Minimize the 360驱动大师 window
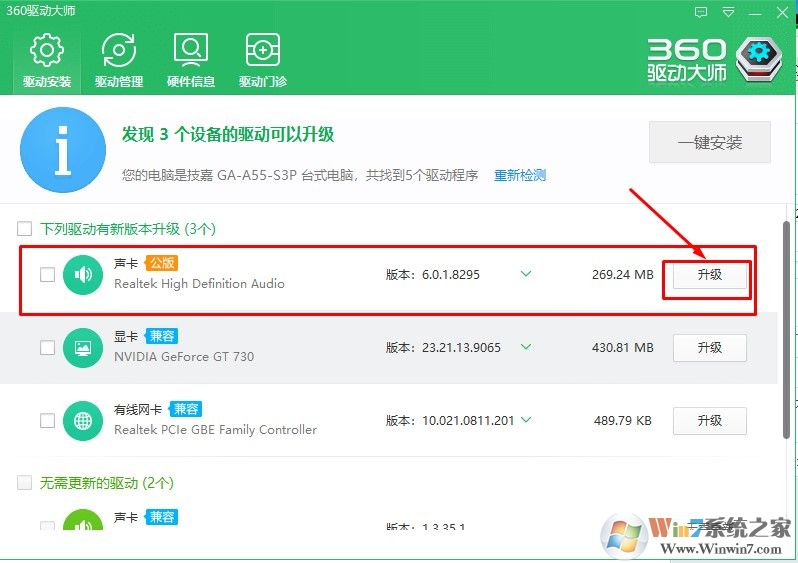This screenshot has height=563, width=798. click(x=755, y=12)
